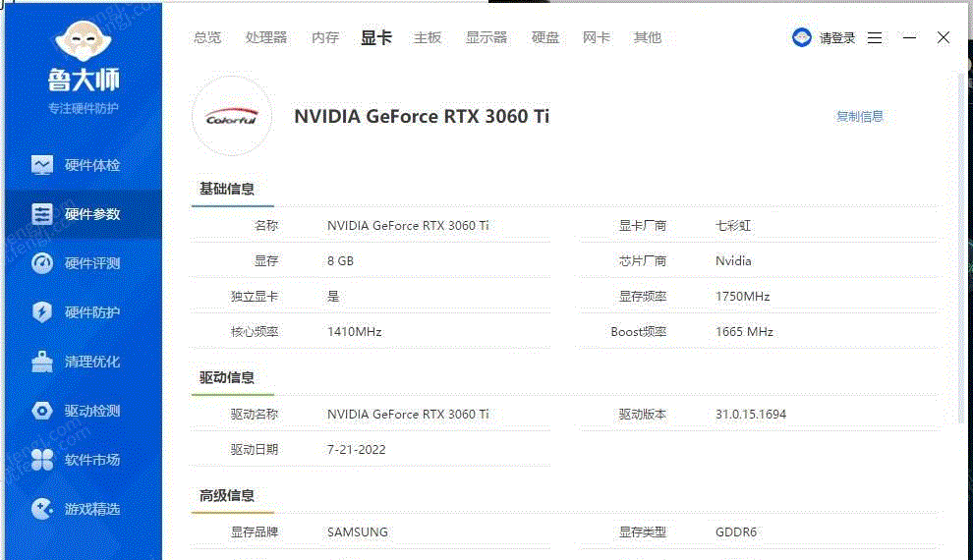Open 游戏精选 games section
973x560 pixels.
click(x=84, y=509)
